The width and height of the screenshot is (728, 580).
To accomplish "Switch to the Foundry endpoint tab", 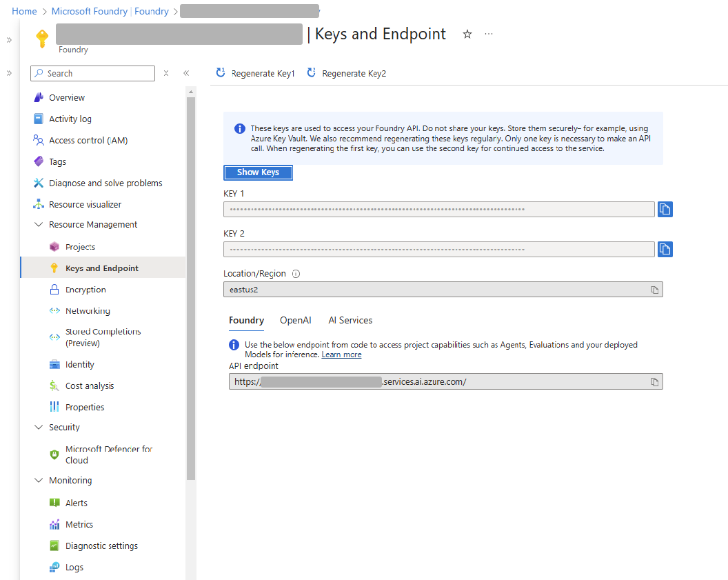I will click(247, 321).
